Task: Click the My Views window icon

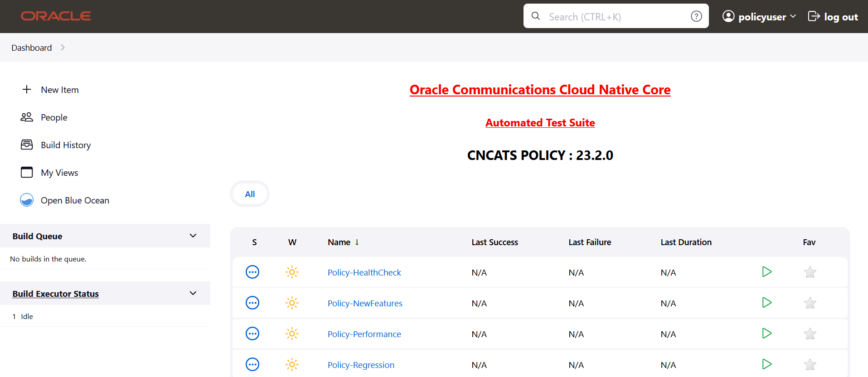Action: click(x=27, y=172)
